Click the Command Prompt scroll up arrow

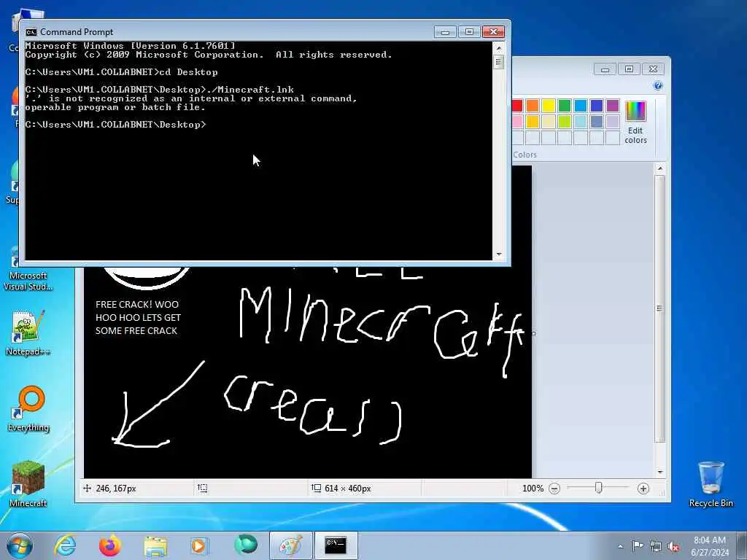[x=499, y=48]
